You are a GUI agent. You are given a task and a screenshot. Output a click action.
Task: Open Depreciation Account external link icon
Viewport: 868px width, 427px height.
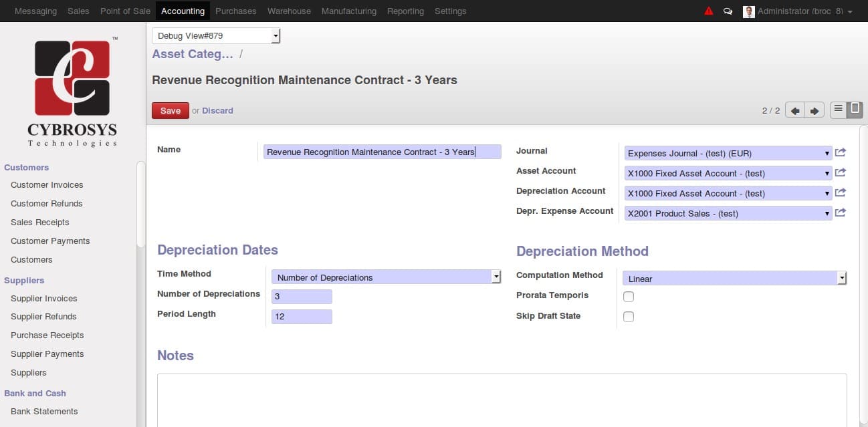click(x=841, y=192)
